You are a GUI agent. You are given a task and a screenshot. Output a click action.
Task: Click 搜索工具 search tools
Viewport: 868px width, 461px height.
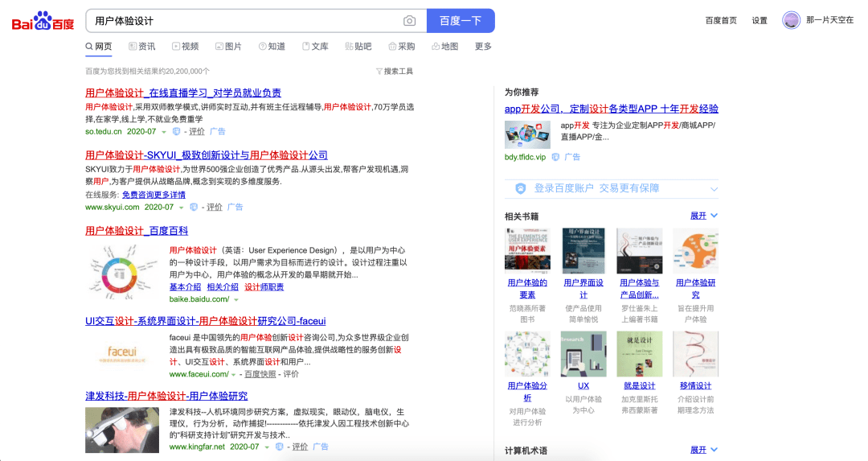(x=398, y=72)
